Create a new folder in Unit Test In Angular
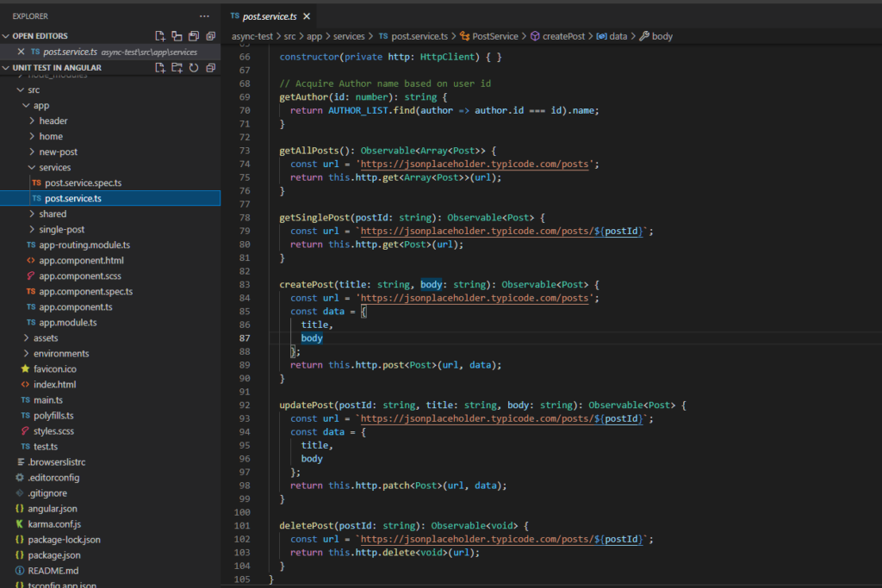 point(177,68)
